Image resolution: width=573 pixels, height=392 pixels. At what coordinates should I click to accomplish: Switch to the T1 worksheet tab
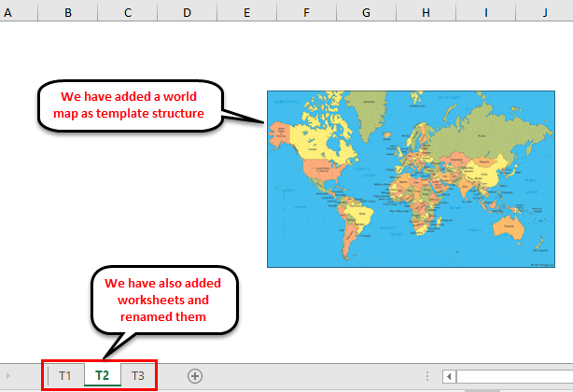[x=65, y=375]
